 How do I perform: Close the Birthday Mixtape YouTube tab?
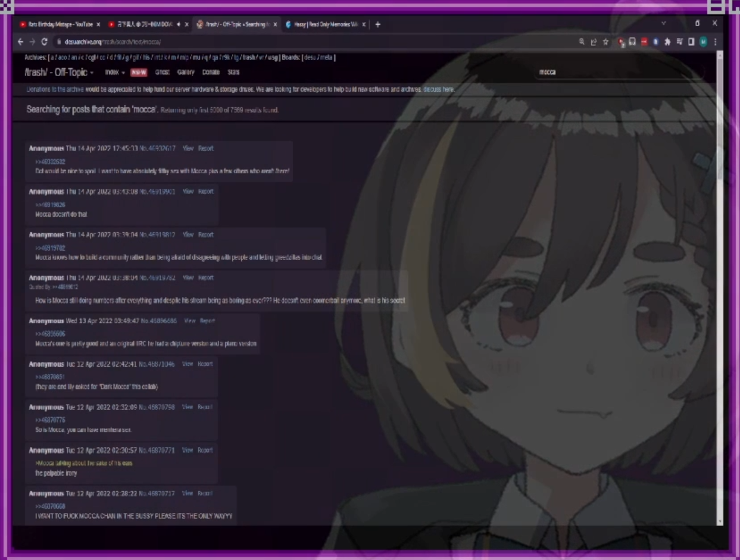click(x=98, y=24)
